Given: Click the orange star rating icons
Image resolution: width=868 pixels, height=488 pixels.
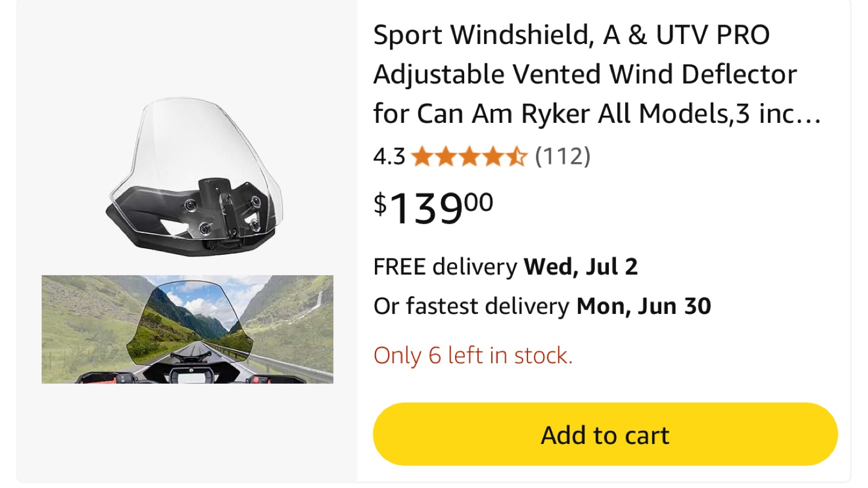Looking at the screenshot, I should (469, 157).
